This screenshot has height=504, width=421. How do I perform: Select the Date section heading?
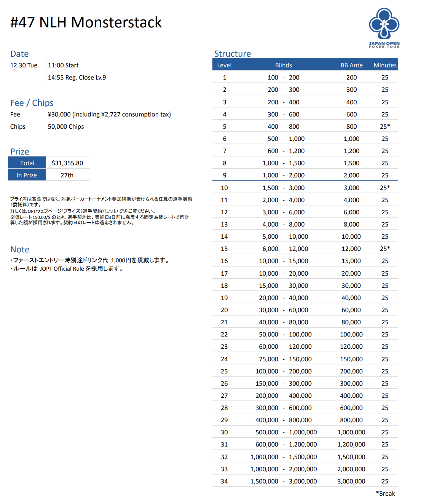tap(19, 54)
